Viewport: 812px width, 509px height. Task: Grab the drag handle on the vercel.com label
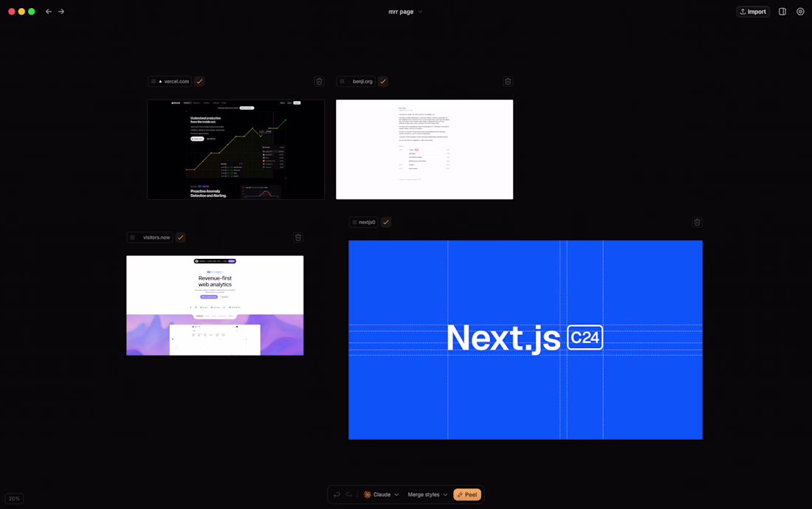click(x=154, y=81)
